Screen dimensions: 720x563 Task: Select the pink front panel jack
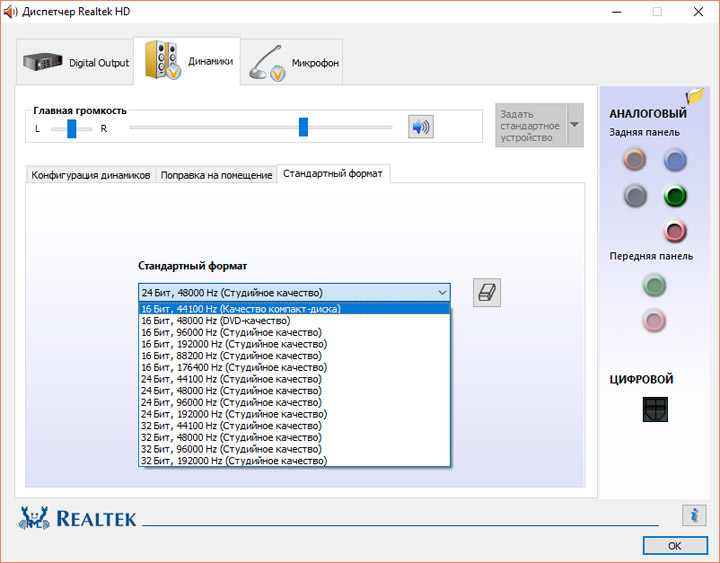click(654, 321)
